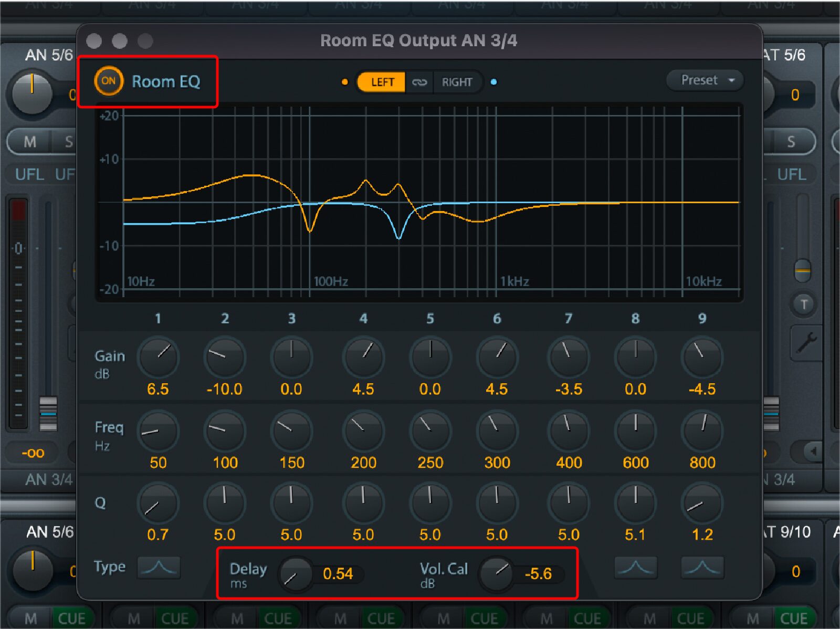Image resolution: width=840 pixels, height=629 pixels.
Task: Select the Band 8 bell filter icon
Action: 635,567
